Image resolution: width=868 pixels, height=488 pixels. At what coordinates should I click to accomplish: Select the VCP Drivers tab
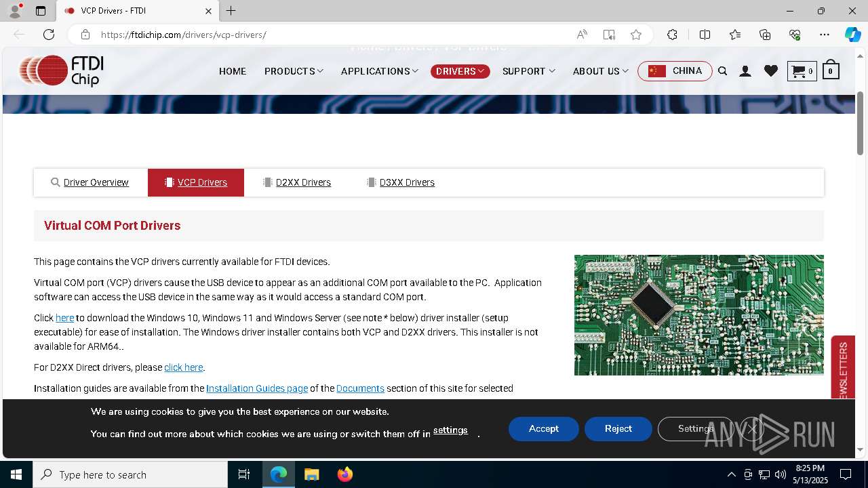click(196, 182)
